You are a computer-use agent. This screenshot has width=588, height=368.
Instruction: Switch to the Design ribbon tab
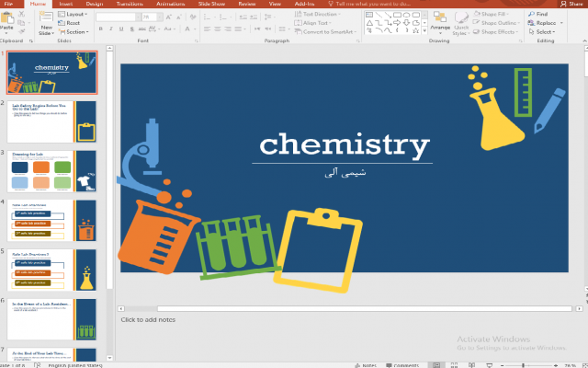point(95,4)
